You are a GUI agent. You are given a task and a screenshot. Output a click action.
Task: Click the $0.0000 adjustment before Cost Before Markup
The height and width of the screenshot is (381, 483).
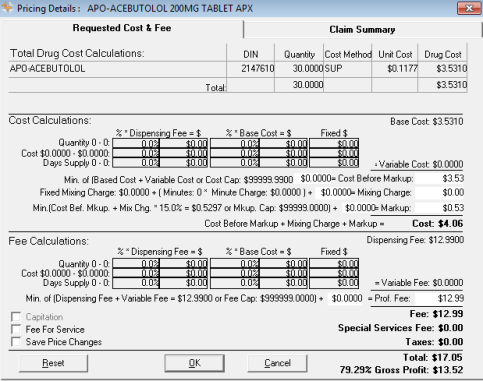(x=315, y=179)
